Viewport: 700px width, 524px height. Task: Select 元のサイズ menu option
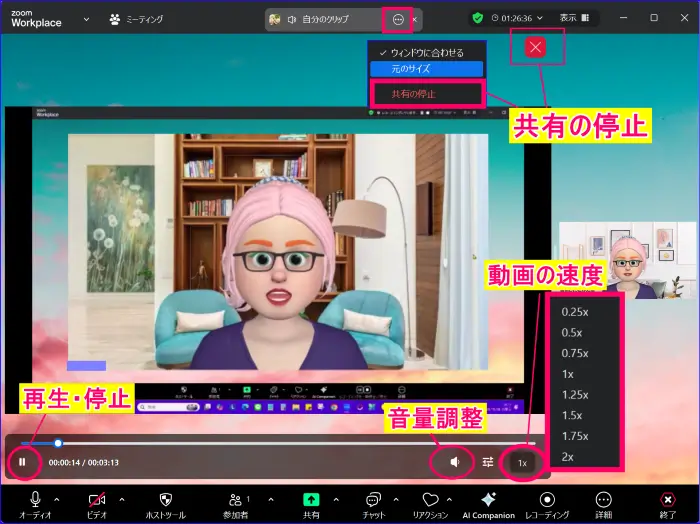tap(426, 69)
